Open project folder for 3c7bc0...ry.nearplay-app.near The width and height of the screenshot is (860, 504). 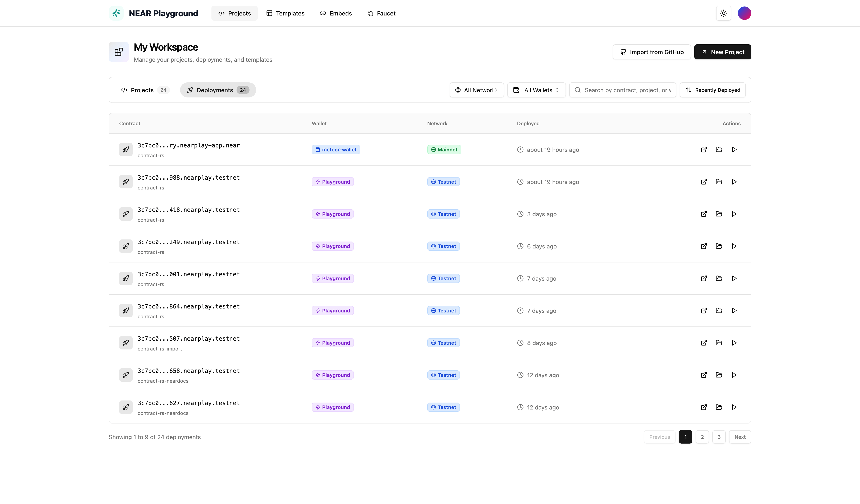(x=719, y=150)
